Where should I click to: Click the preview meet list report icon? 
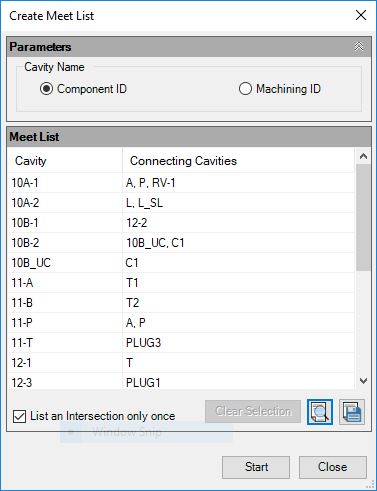(x=319, y=412)
